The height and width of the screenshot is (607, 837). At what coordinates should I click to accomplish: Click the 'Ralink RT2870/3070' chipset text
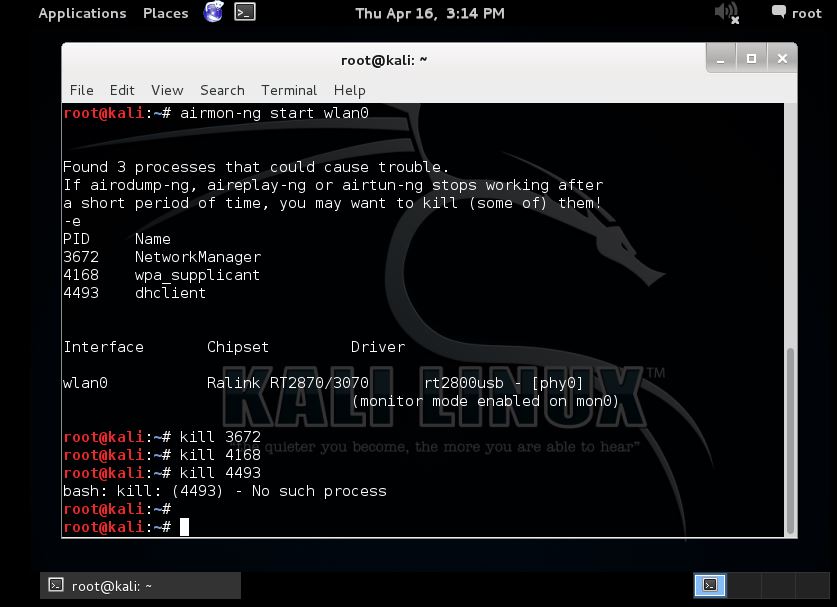288,383
